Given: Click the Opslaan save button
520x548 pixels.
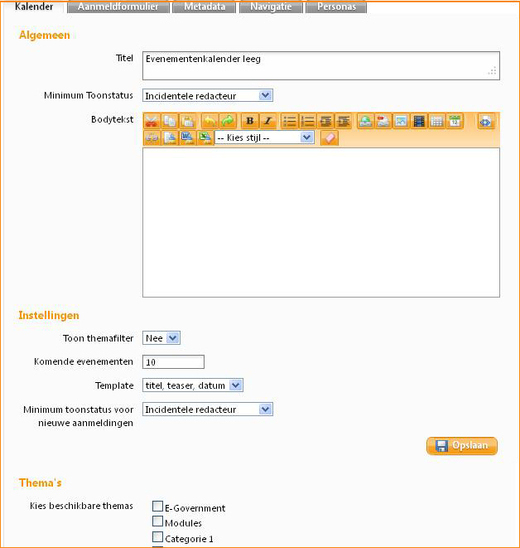Looking at the screenshot, I should (462, 446).
